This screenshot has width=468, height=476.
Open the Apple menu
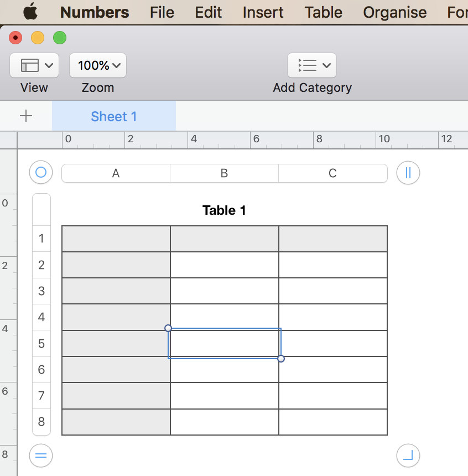pos(30,12)
